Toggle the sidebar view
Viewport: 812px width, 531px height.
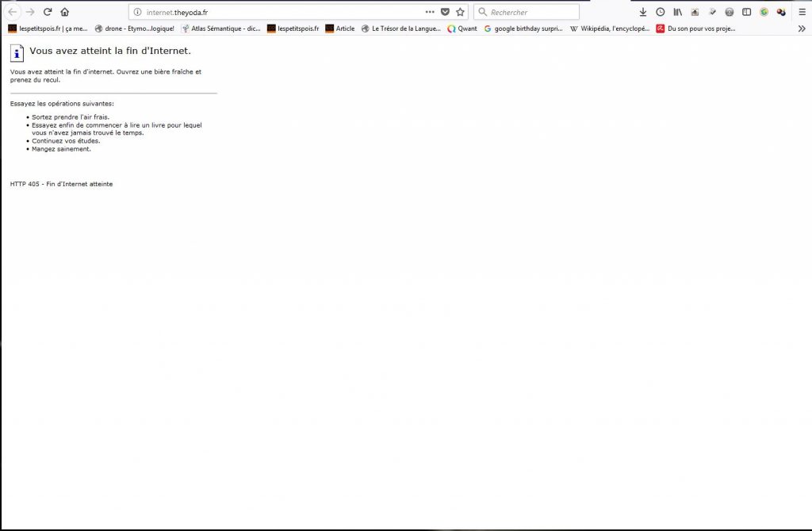pyautogui.click(x=746, y=12)
